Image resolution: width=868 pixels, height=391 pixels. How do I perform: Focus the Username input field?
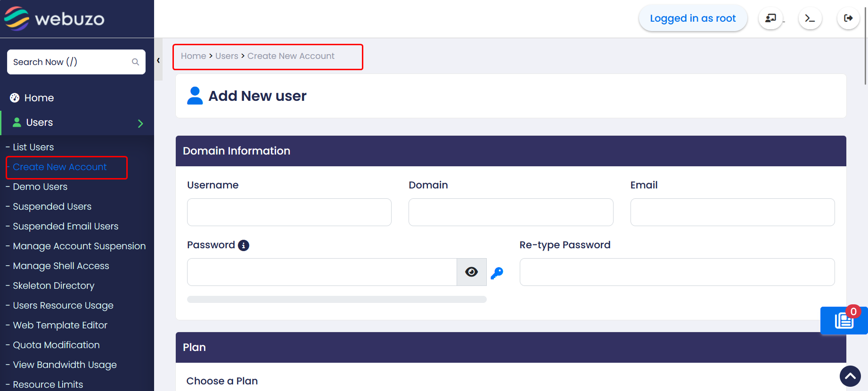pos(289,212)
